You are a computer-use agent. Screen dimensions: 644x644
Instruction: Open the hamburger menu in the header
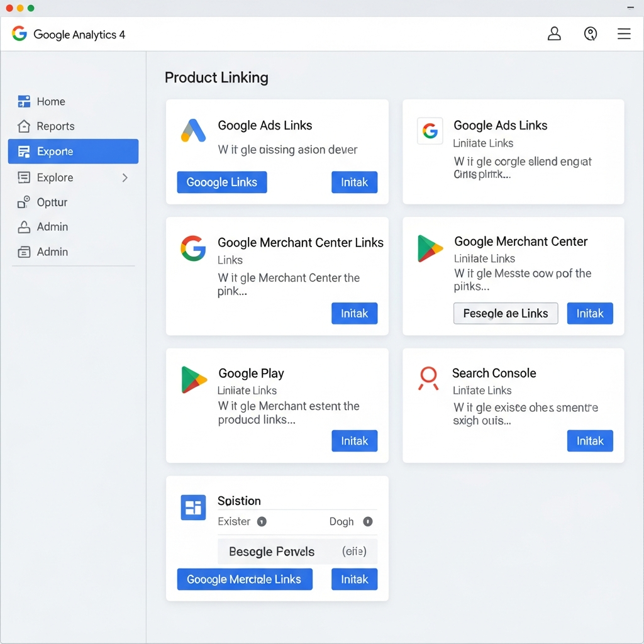tap(624, 34)
